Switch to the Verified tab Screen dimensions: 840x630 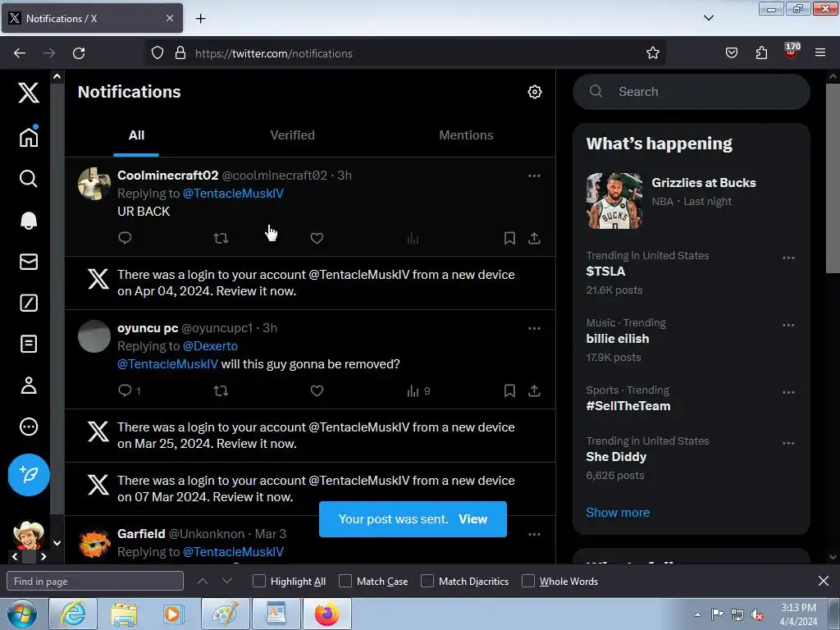[292, 135]
